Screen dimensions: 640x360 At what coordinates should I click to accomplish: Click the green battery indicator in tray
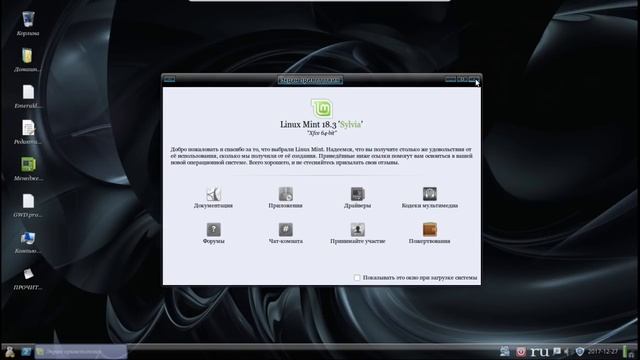click(625, 351)
